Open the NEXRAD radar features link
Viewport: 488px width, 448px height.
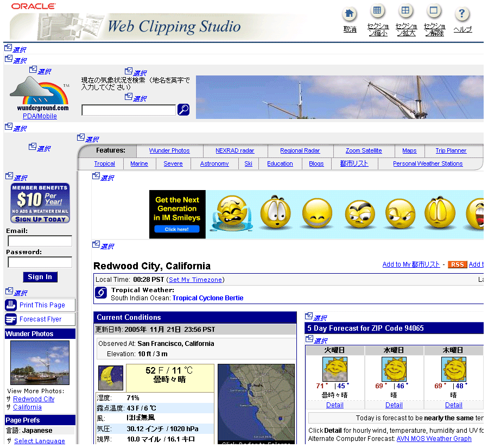(x=235, y=150)
